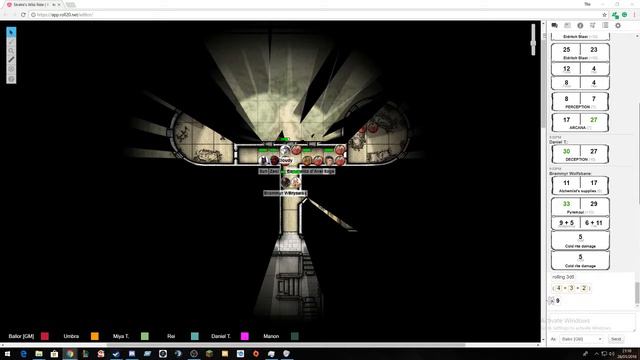Open the Microsoft Store taskbar icon
This screenshot has height=360, width=640.
pyautogui.click(x=54, y=353)
